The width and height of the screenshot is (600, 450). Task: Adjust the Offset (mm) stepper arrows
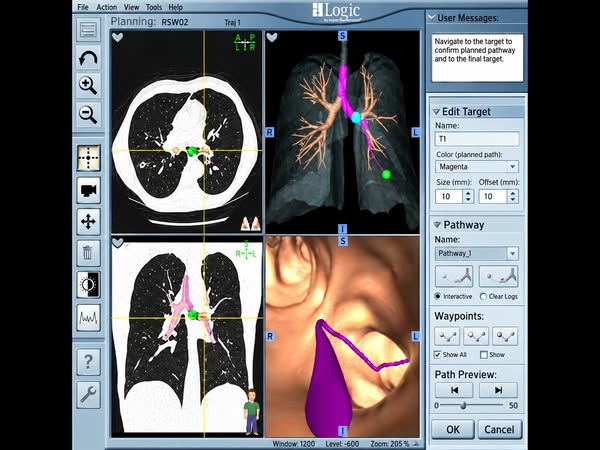[x=513, y=197]
